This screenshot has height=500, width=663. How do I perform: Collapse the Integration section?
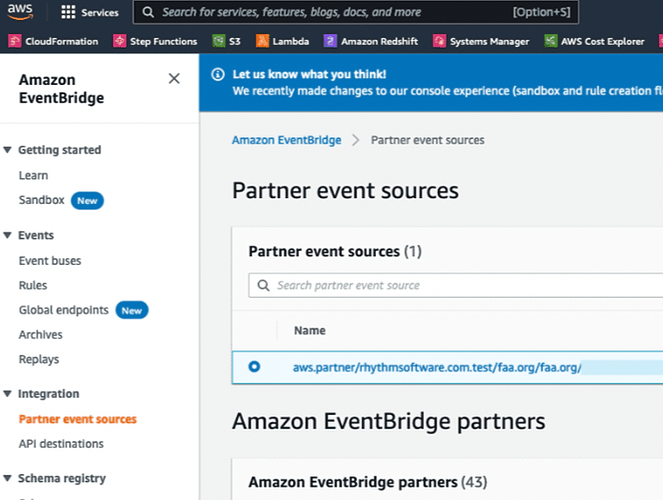pyautogui.click(x=7, y=394)
